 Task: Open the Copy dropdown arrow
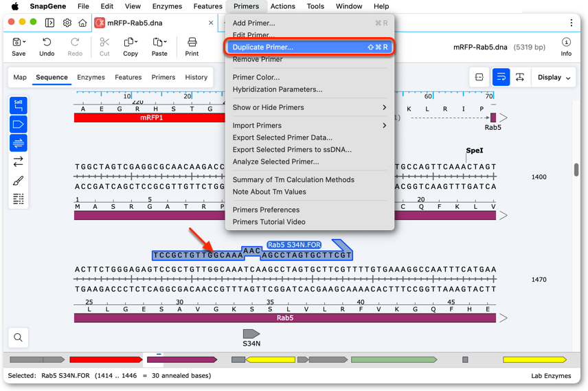click(136, 41)
